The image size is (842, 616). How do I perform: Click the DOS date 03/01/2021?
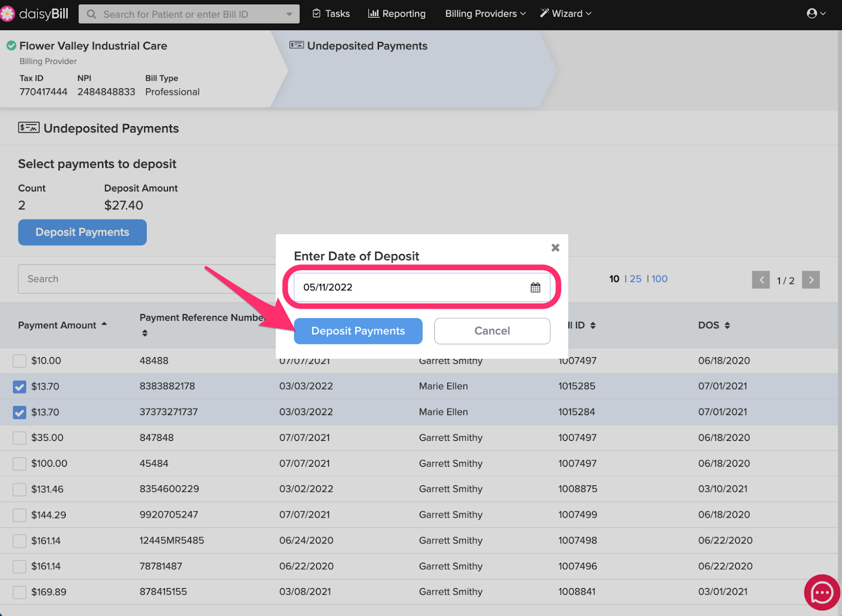[x=723, y=592]
